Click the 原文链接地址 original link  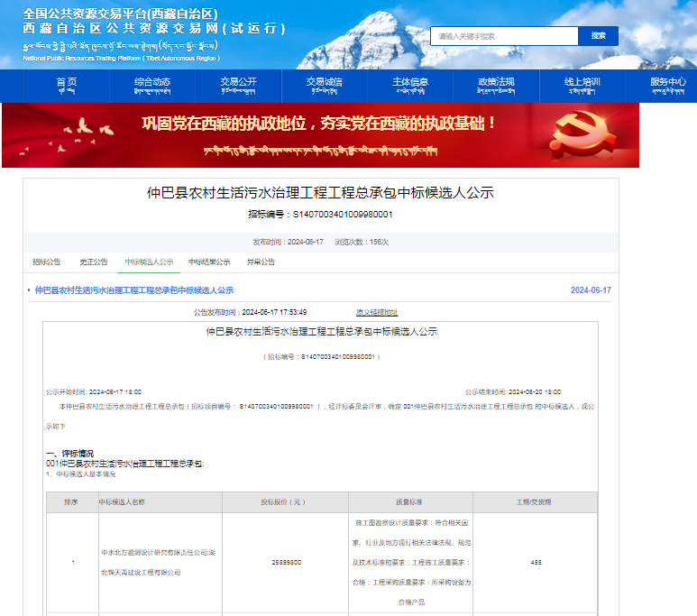376,312
